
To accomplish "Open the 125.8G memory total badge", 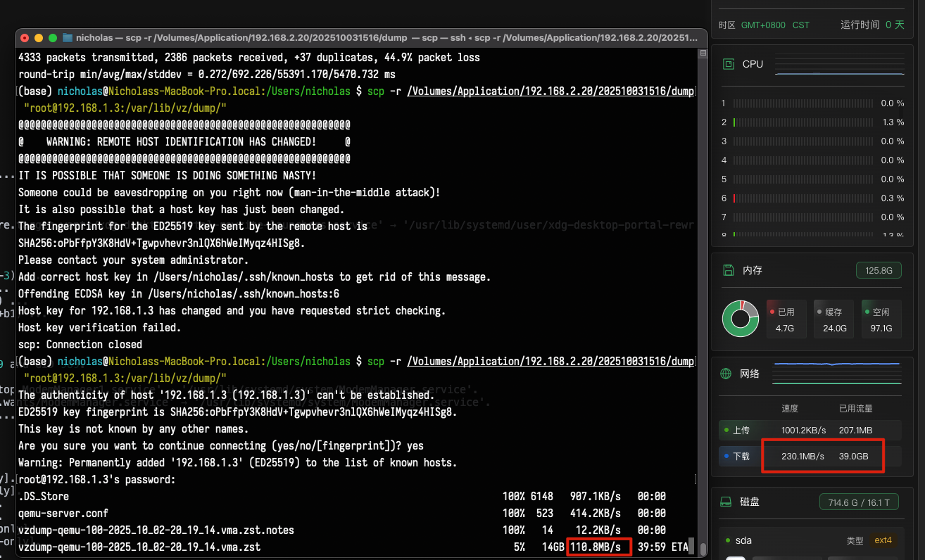I will (879, 270).
